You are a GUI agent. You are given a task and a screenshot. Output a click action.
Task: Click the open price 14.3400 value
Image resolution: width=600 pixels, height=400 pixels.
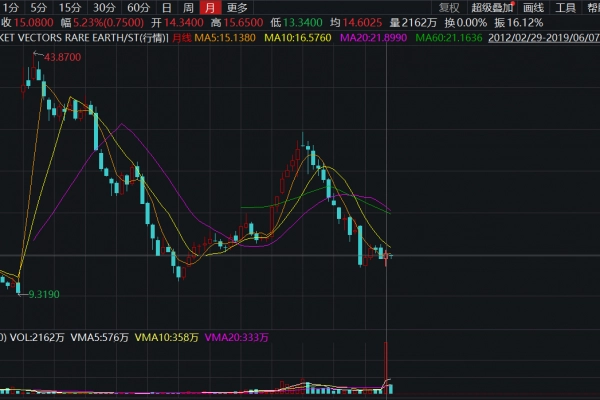(x=184, y=23)
